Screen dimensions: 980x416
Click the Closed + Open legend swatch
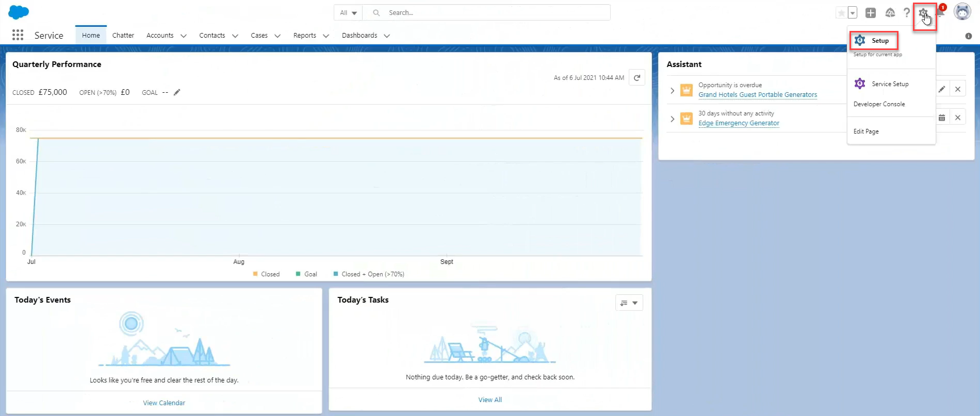[x=336, y=274]
